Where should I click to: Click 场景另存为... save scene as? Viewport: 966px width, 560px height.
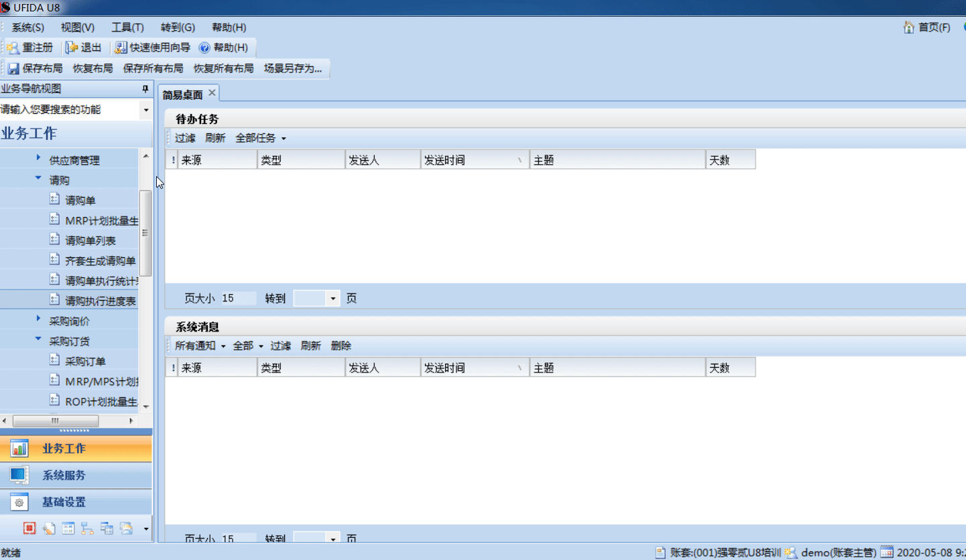293,68
